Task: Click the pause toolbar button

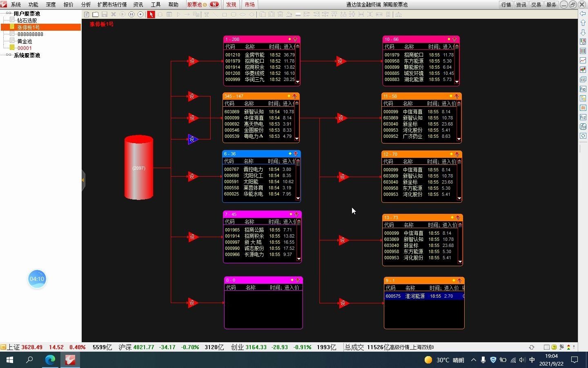Action: [131, 14]
